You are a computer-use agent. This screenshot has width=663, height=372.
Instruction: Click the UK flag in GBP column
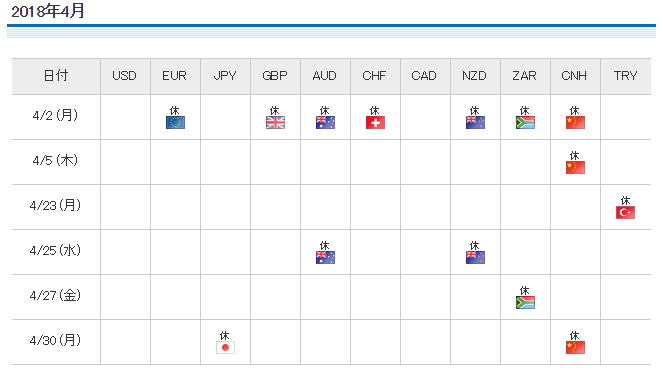(x=275, y=123)
